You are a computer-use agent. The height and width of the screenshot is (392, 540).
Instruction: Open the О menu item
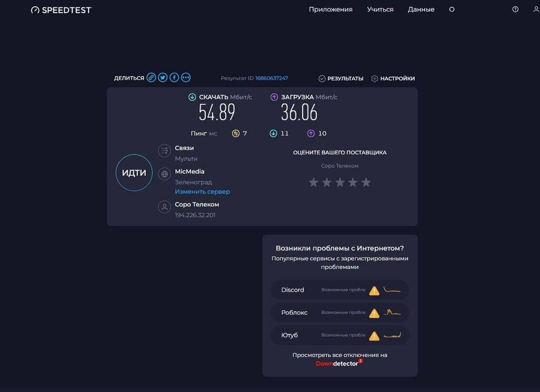click(452, 9)
